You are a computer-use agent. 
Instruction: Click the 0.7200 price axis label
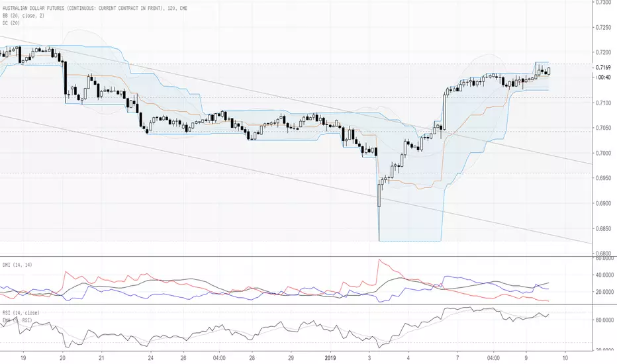[x=604, y=52]
